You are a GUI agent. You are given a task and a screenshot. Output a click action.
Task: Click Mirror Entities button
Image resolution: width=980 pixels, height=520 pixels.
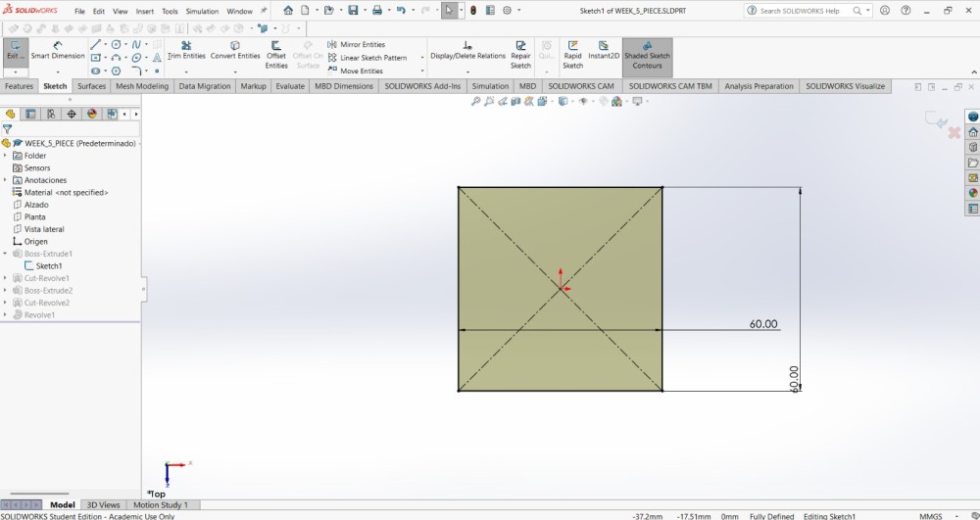point(357,44)
